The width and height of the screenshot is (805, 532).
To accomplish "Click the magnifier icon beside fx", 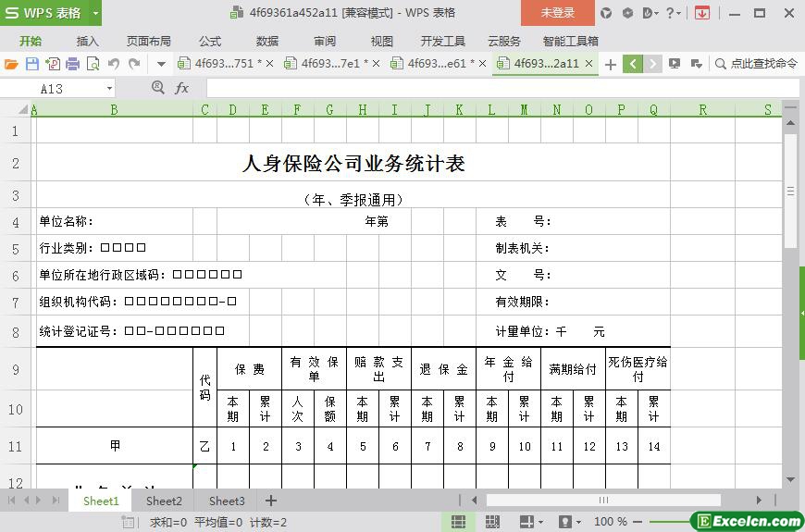I will 157,88.
